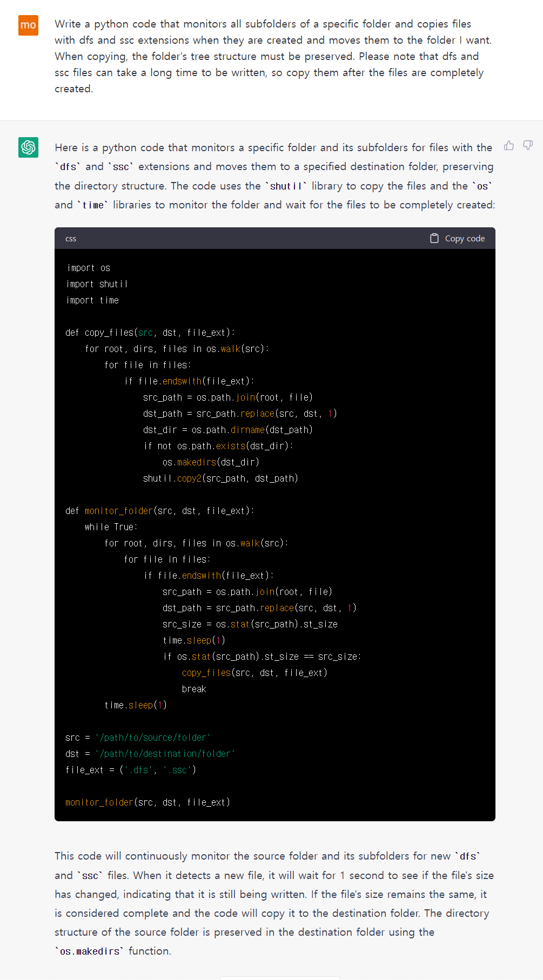543x980 pixels.
Task: Click inline code 'os.makedirs' in the explanation
Action: point(89,951)
